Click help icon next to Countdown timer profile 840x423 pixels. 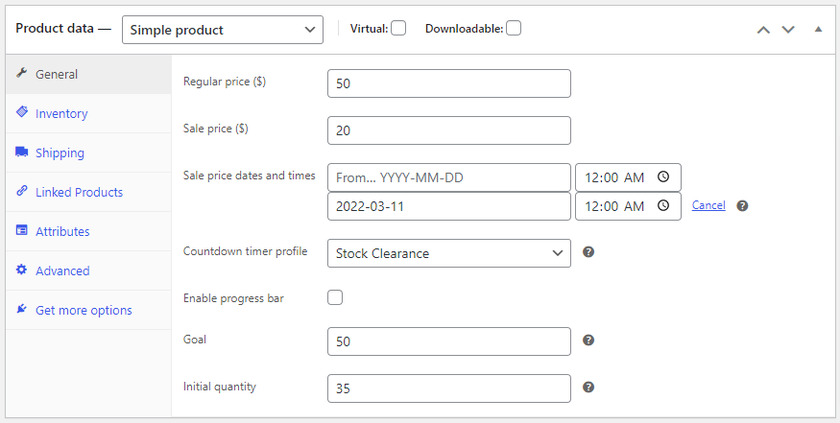click(589, 252)
